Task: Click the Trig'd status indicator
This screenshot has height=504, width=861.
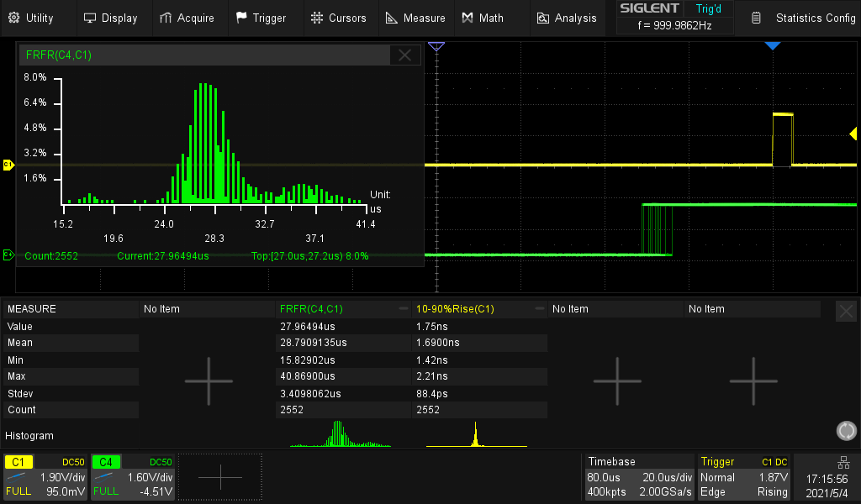Action: pyautogui.click(x=708, y=8)
